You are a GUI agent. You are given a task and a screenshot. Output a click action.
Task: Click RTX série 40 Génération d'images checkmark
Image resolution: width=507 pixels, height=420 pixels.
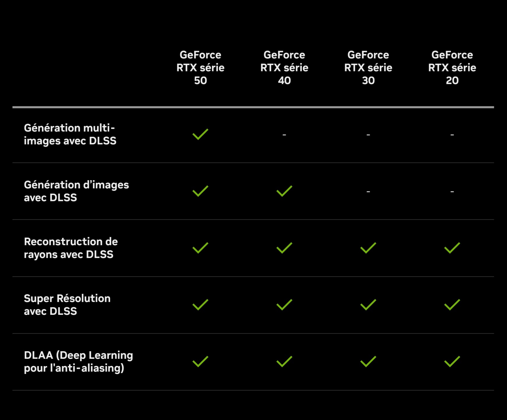[284, 191]
